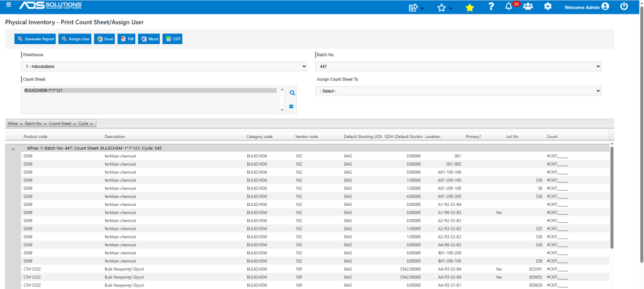Click location cell A4-R5-S1-B1
The image size is (644, 289).
(450, 285)
